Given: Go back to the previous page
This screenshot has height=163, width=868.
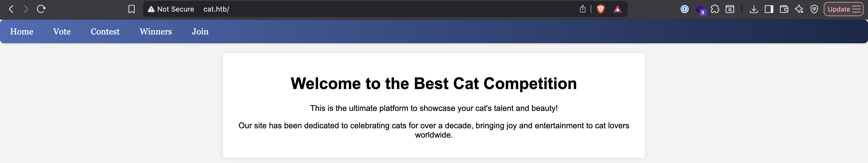Looking at the screenshot, I should [x=11, y=9].
